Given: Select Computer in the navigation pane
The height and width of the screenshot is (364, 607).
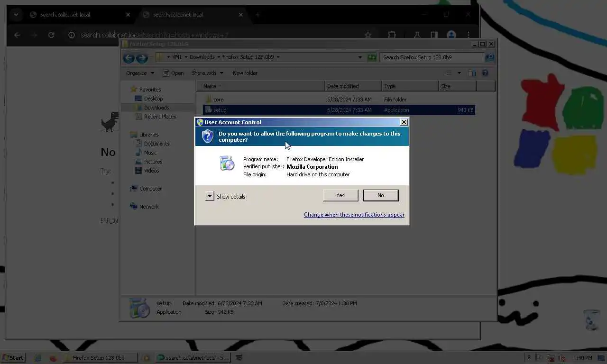Looking at the screenshot, I should click(146, 189).
